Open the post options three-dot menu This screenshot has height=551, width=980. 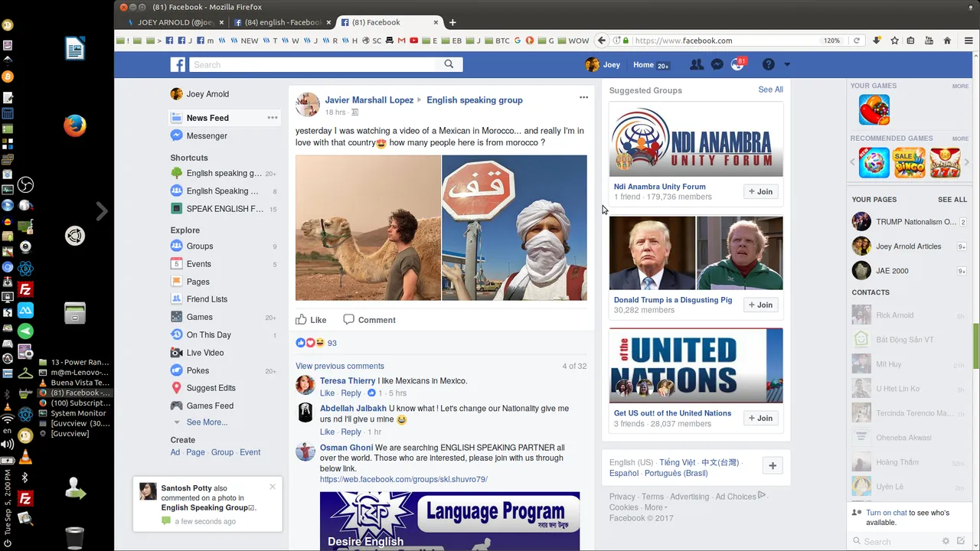(583, 97)
